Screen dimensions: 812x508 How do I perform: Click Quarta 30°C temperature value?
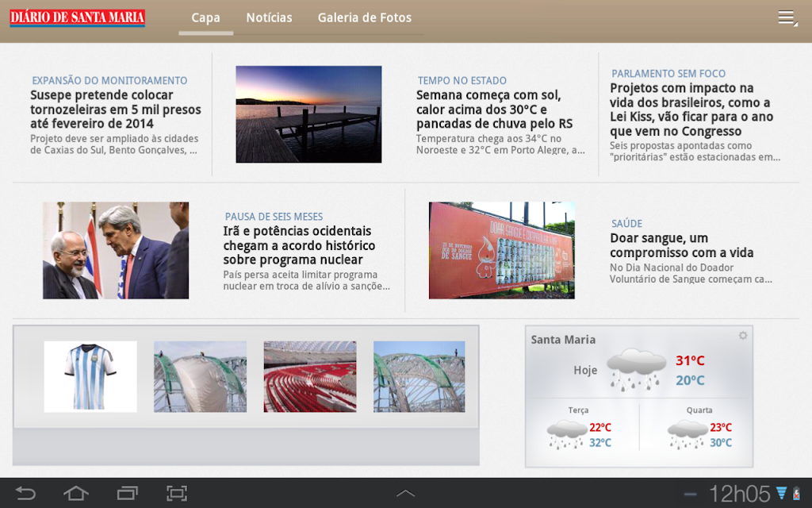click(721, 443)
